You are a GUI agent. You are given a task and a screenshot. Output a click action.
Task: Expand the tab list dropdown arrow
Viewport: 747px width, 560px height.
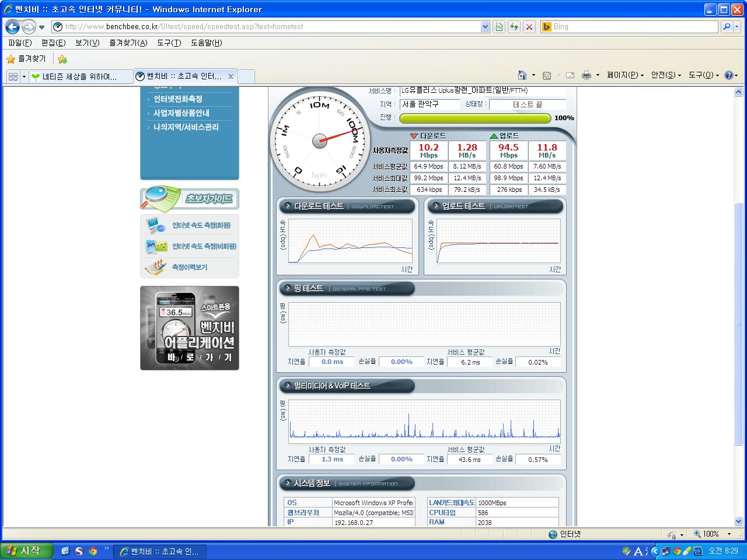pyautogui.click(x=24, y=76)
